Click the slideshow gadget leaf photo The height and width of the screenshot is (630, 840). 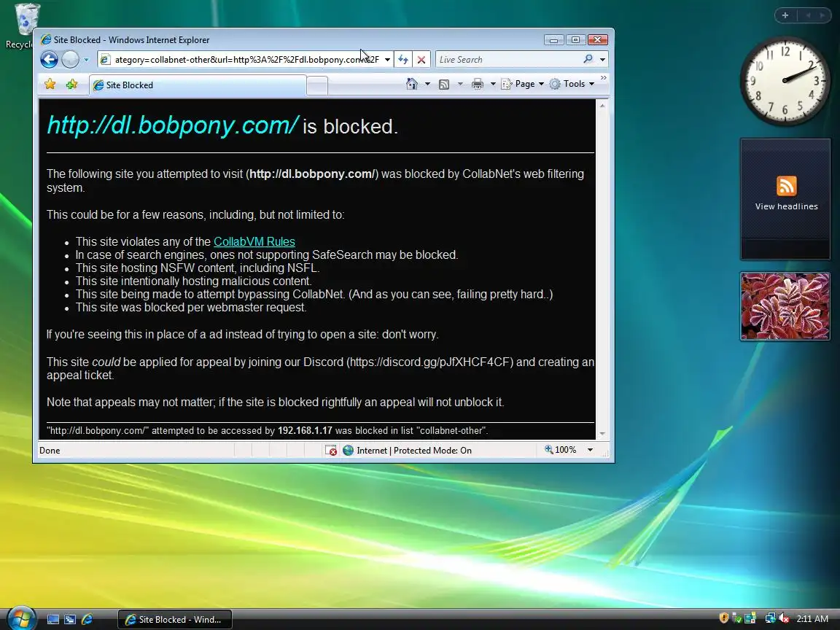[x=785, y=306]
